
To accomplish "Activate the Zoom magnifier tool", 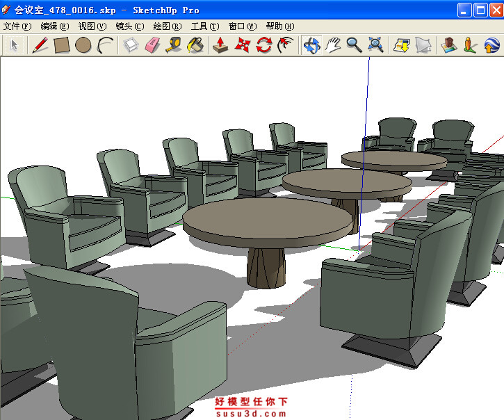I will point(354,45).
